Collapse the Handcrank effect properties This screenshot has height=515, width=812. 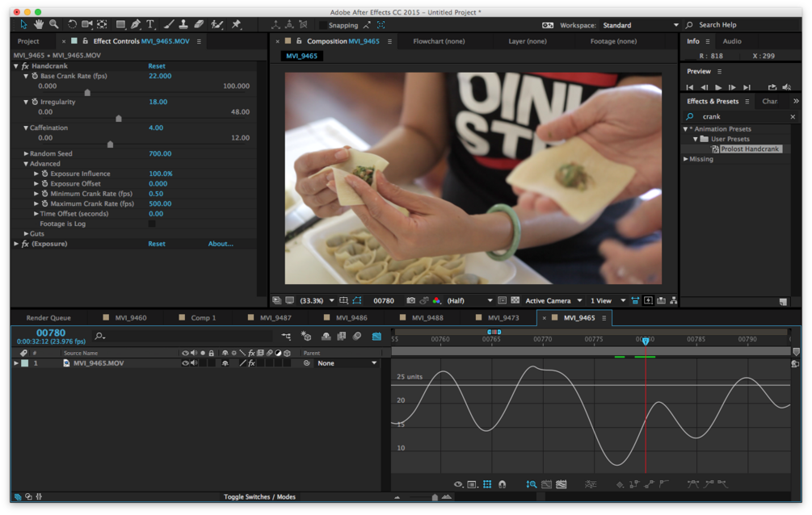[16, 66]
